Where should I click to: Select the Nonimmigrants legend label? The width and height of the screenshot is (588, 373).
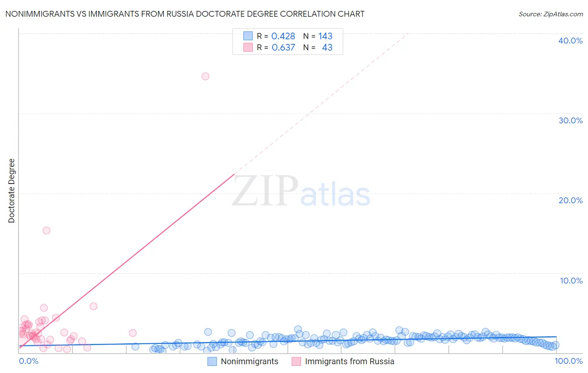250,361
